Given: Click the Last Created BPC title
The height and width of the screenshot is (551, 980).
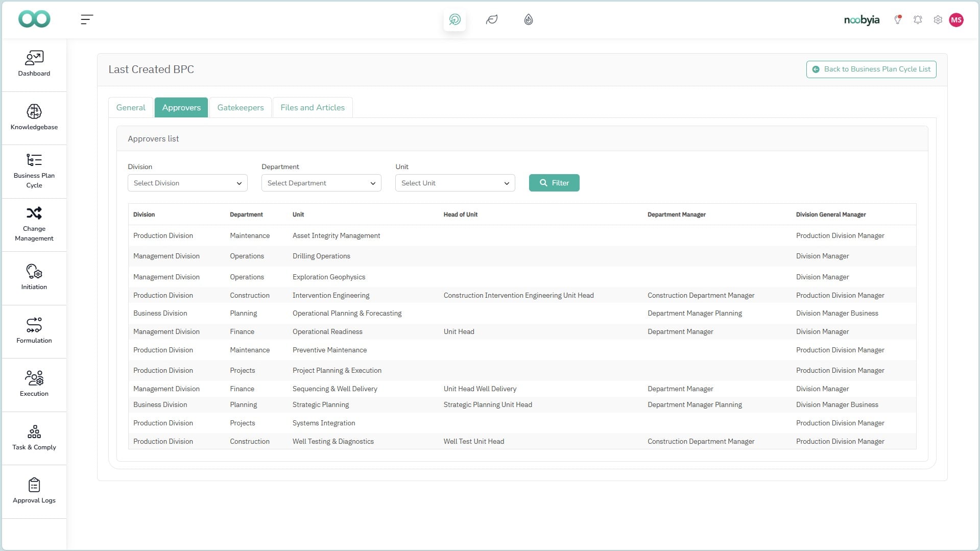Looking at the screenshot, I should 151,69.
